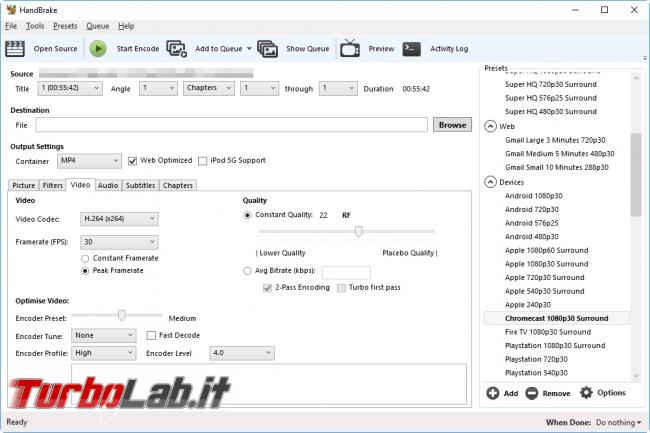
Task: Click the Preview television icon
Action: (x=350, y=48)
